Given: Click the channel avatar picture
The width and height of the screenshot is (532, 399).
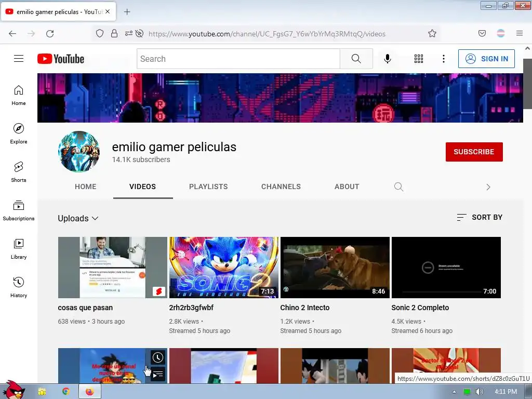Looking at the screenshot, I should (x=79, y=152).
